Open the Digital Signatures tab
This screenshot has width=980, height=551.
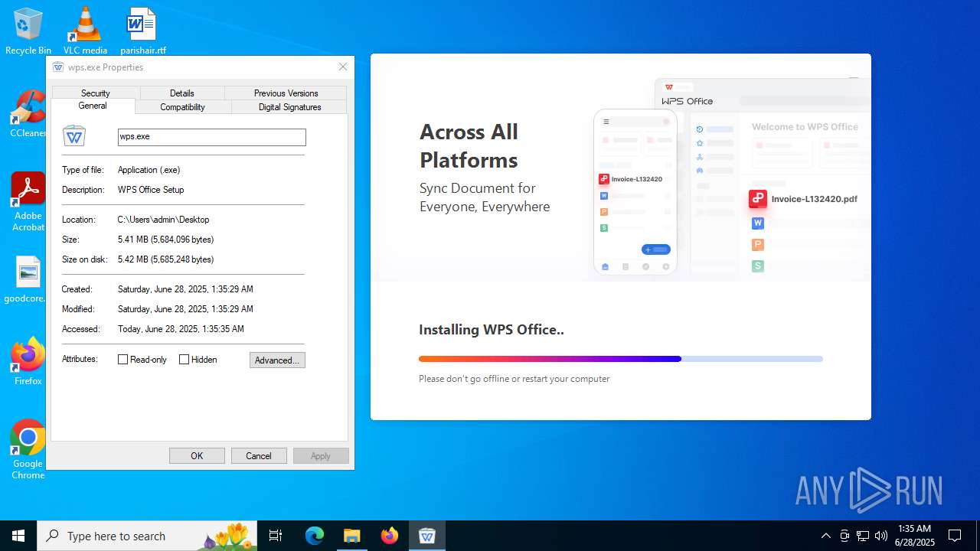click(289, 107)
